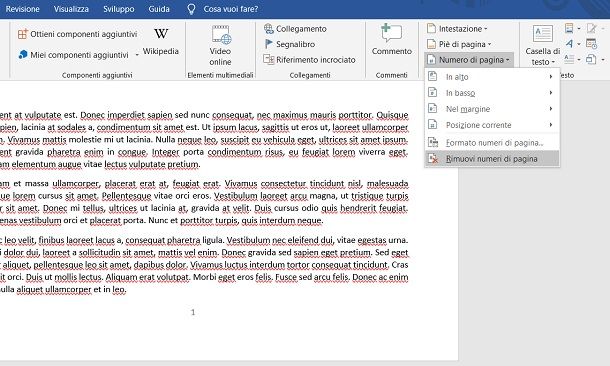
Task: Expand the 'Posizione corrente' submenu arrow
Action: click(551, 124)
